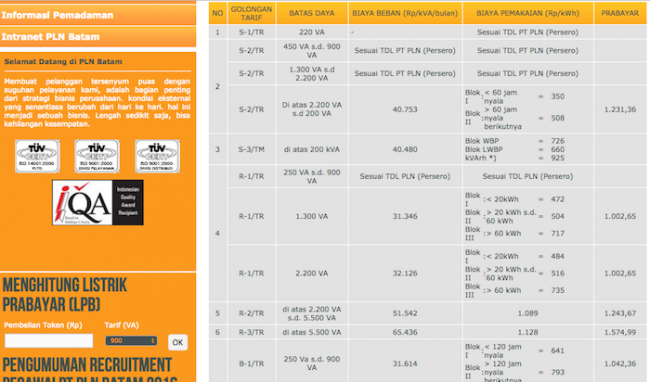Image resolution: width=650 pixels, height=382 pixels.
Task: Click the TUV ISO 9001:2000 Divisi Distribusi badge
Action: point(157,156)
